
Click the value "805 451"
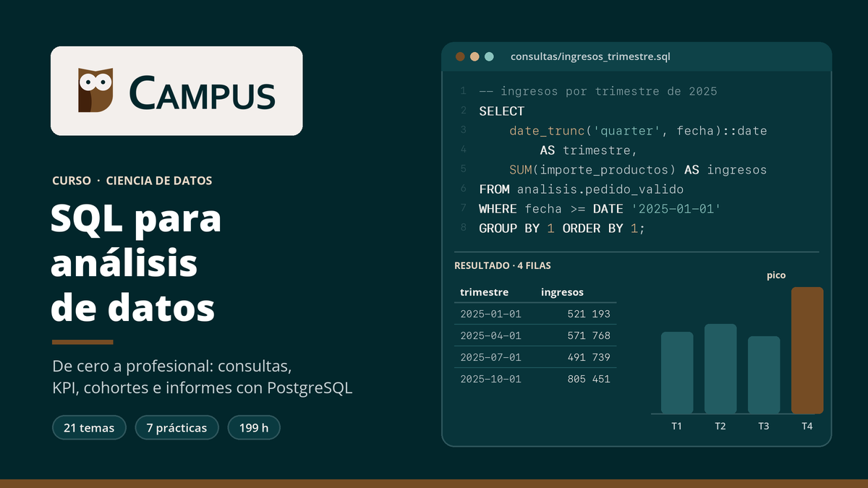(589, 379)
